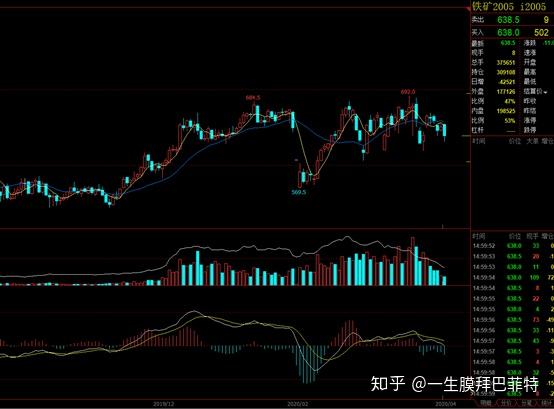Click the 铁矿2005 i2005 contract title

coord(509,6)
